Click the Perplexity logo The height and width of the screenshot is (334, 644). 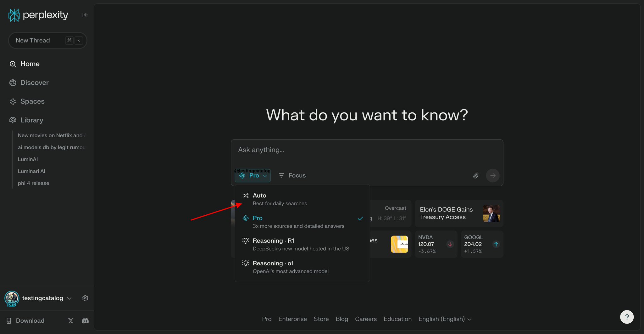click(x=38, y=15)
